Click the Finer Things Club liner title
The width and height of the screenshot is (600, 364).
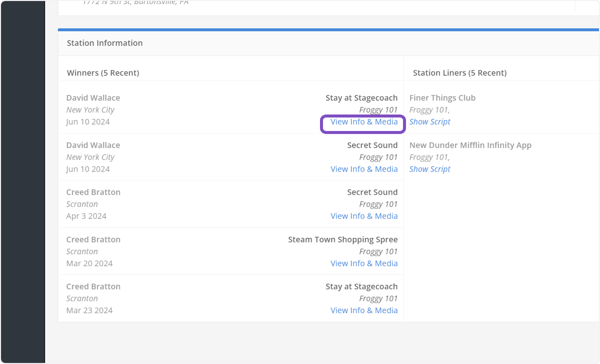click(x=442, y=98)
